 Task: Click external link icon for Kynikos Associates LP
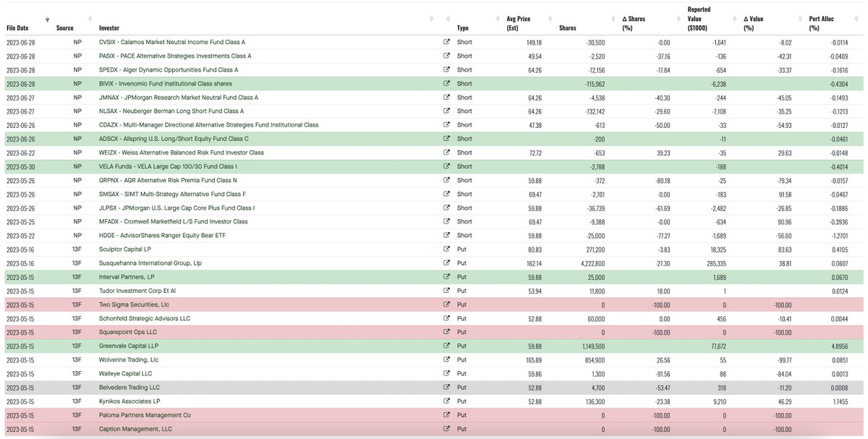[x=446, y=401]
